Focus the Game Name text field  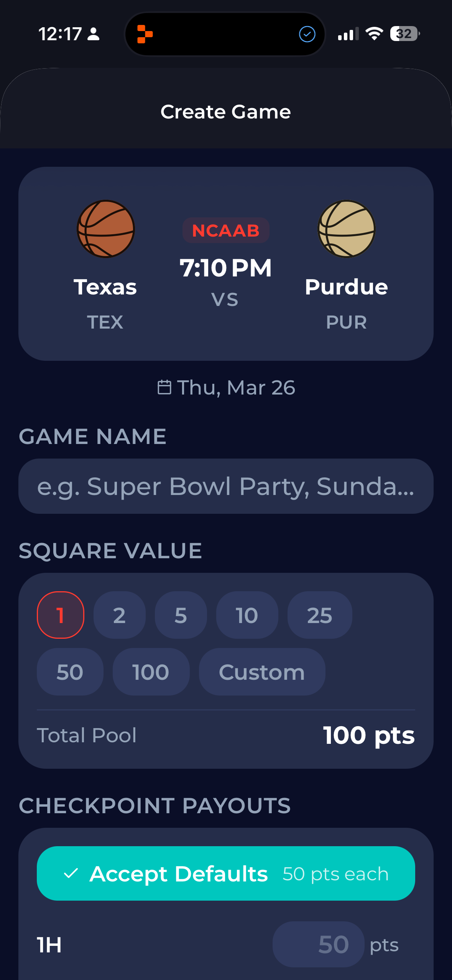226,486
